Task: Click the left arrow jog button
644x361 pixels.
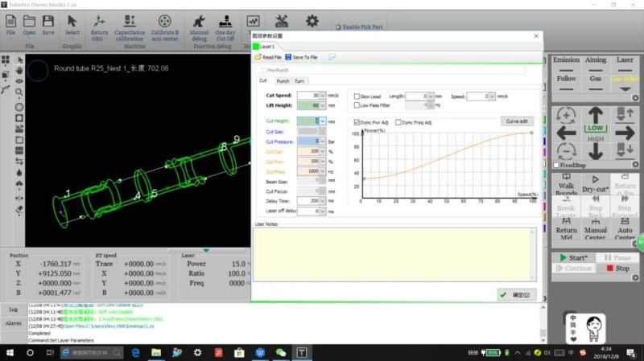Action: pyautogui.click(x=567, y=133)
